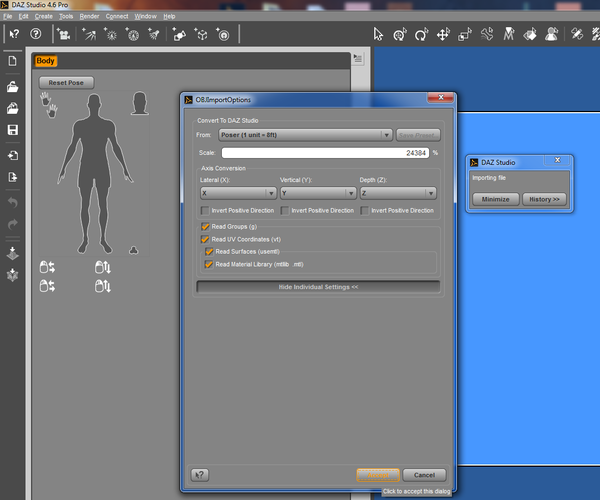
Task: Open the pane options menu icon
Action: tap(358, 59)
